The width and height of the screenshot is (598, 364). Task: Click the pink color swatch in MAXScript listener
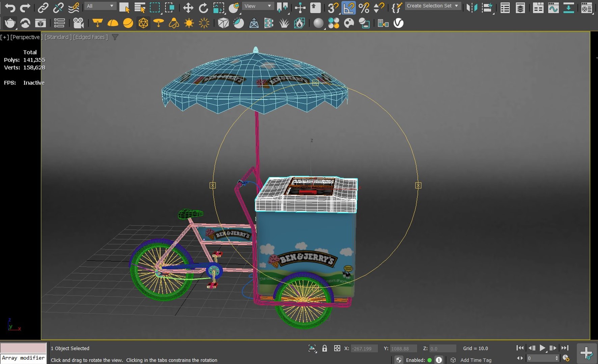pos(23,348)
